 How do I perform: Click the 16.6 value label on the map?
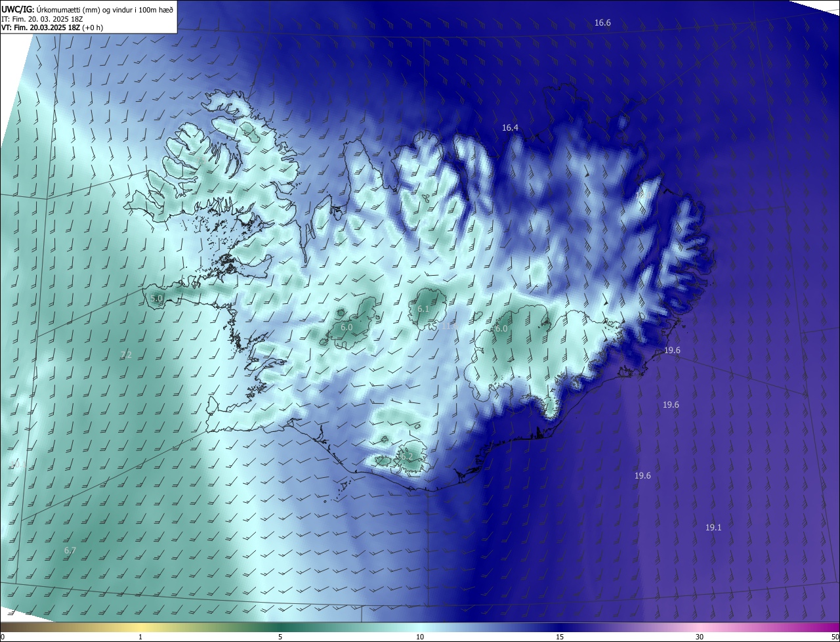[602, 23]
